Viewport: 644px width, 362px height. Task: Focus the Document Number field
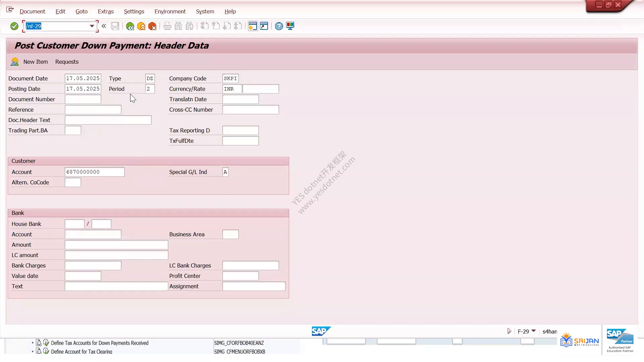point(83,99)
